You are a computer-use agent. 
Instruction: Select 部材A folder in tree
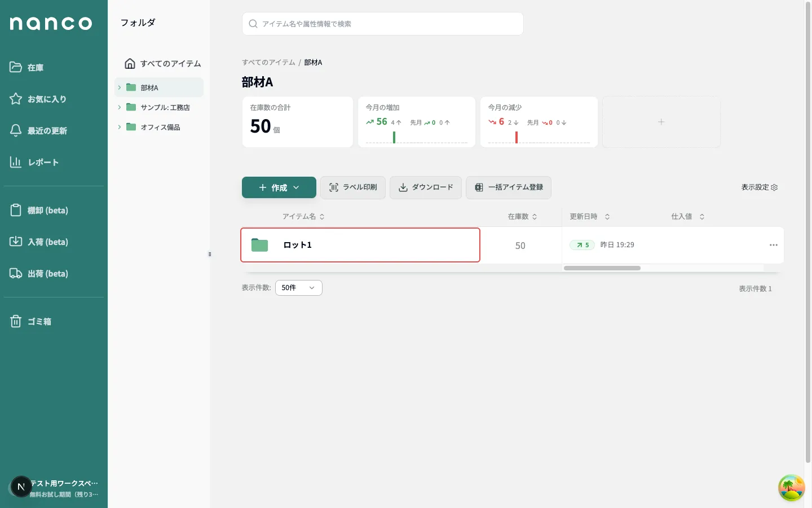coord(159,87)
